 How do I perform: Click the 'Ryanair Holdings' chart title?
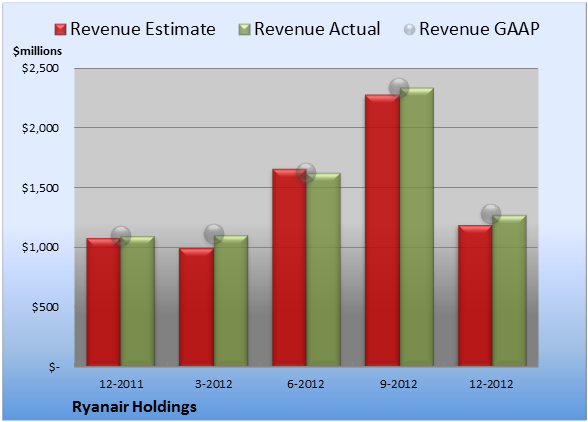(134, 407)
